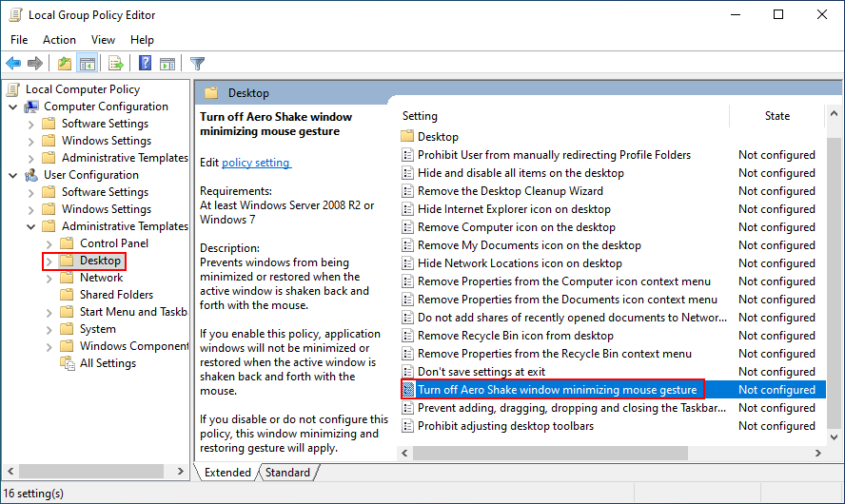Click the tree pane horizontal scrollbar thumb

[91, 471]
